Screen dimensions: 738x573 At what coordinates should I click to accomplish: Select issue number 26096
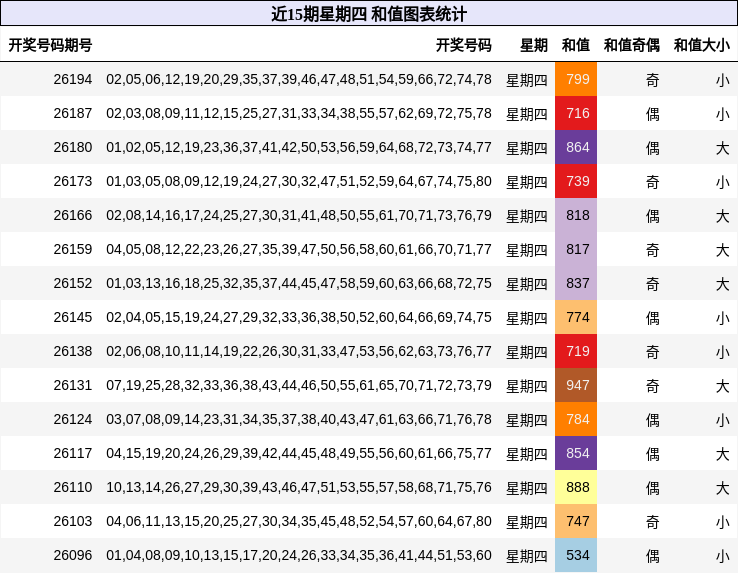pyautogui.click(x=72, y=555)
